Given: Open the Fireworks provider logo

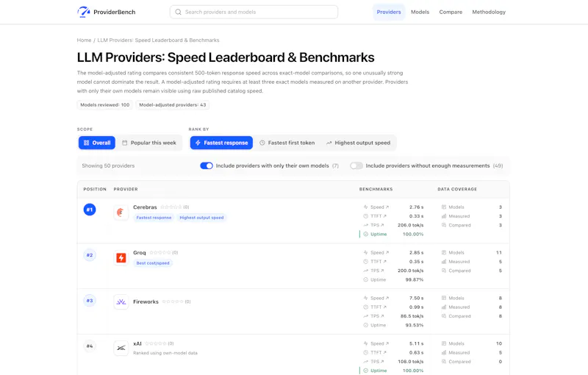Looking at the screenshot, I should click(x=121, y=302).
